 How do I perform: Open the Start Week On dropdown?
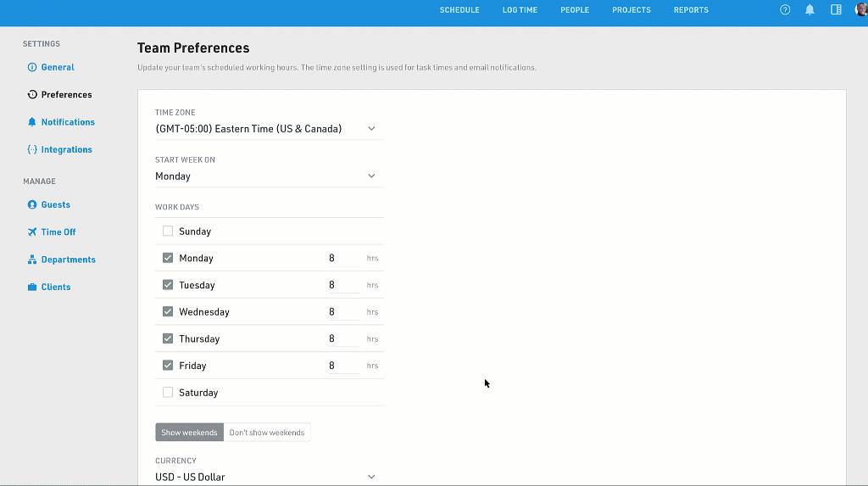[x=370, y=176]
